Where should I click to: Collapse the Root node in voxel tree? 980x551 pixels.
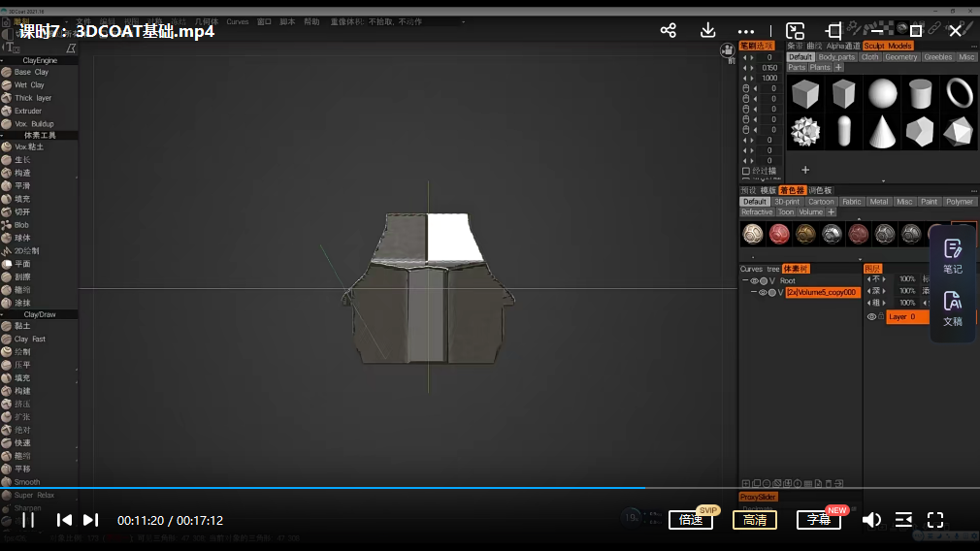(x=745, y=281)
